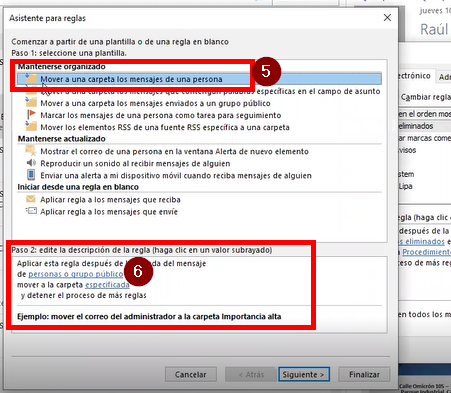Select 'Enviar una alerta a mi dispositivo móvil' template

tap(176, 176)
